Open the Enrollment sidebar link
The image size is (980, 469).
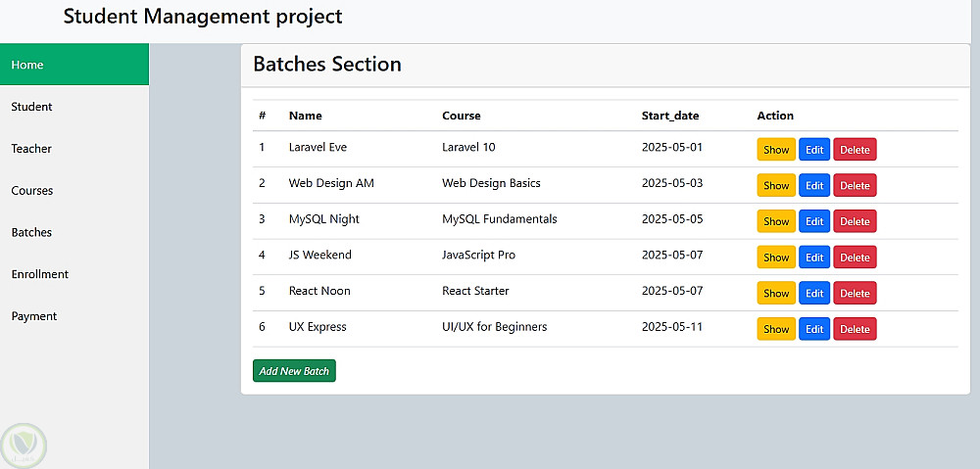[x=40, y=274]
